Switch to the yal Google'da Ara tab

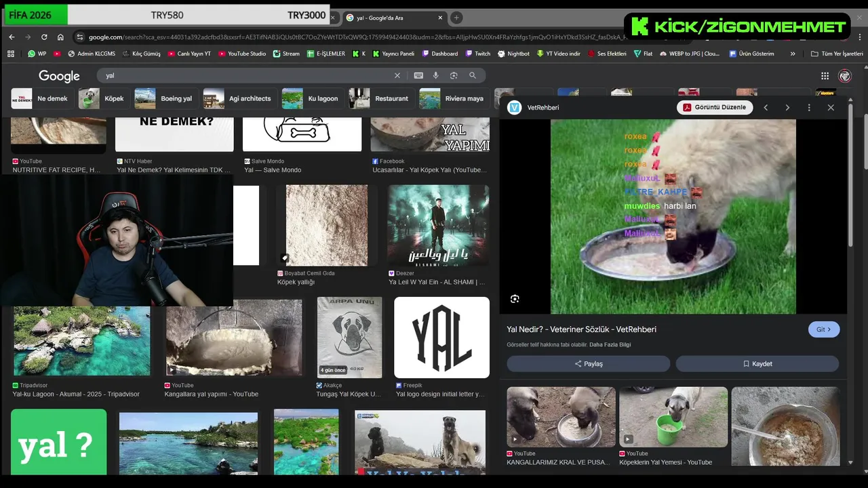[395, 18]
